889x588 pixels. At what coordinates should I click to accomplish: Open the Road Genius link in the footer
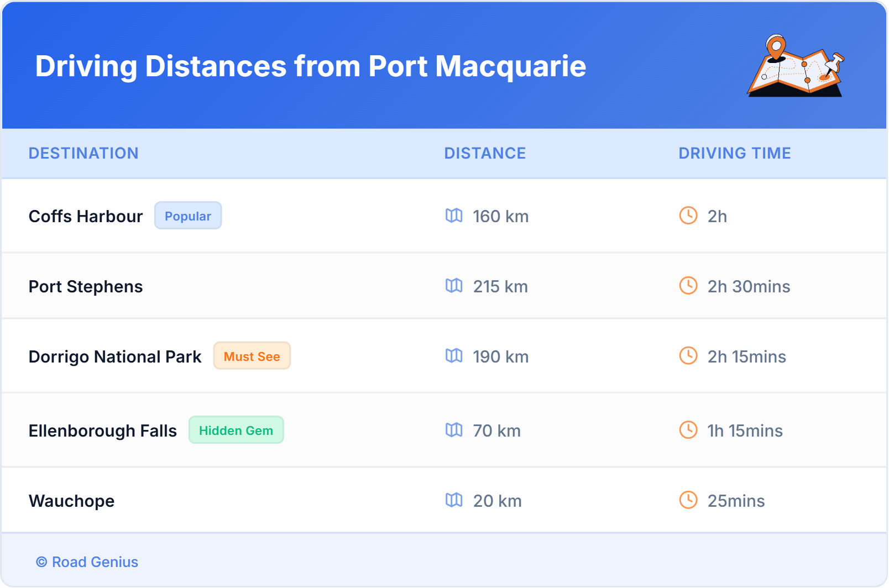click(x=87, y=562)
